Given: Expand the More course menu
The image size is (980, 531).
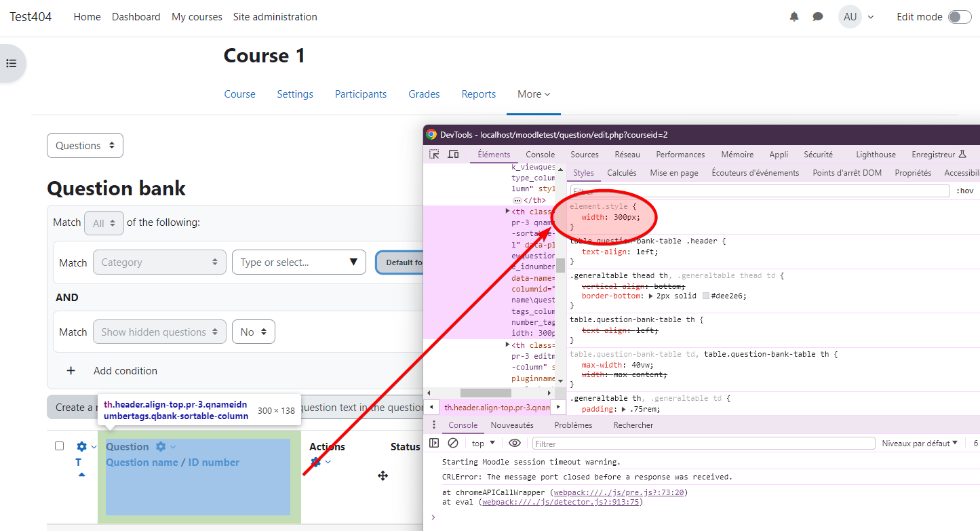Looking at the screenshot, I should (x=534, y=94).
